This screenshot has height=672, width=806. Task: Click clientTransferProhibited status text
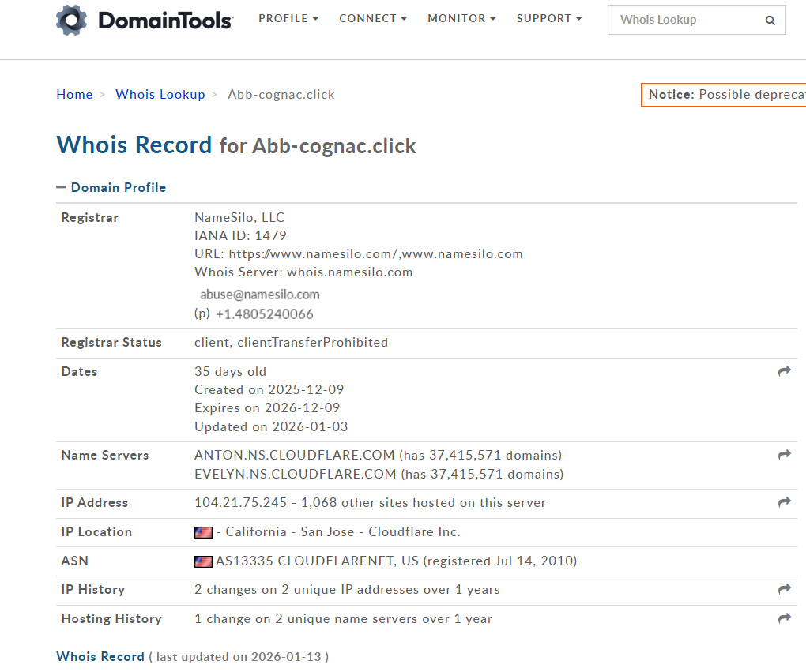[313, 342]
